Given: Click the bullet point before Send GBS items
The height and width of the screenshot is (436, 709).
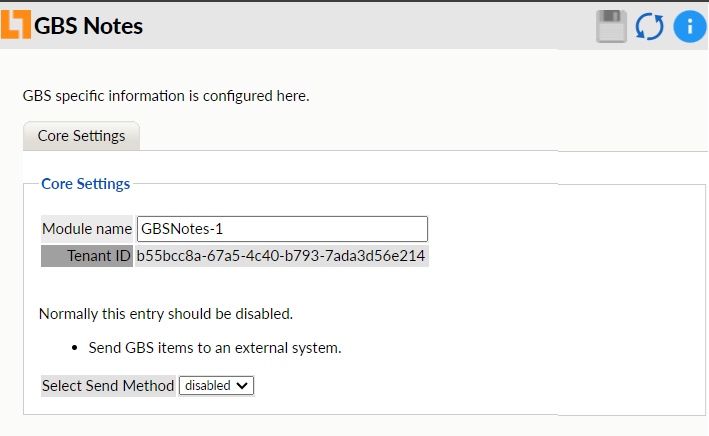Looking at the screenshot, I should 78,349.
